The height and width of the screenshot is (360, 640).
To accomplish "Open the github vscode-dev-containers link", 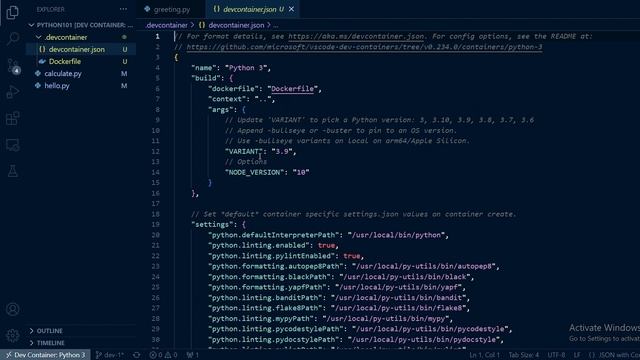I will pos(364,47).
